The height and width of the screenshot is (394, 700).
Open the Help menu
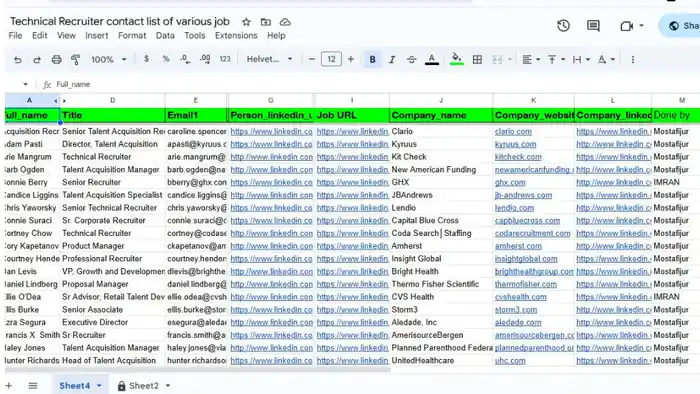(x=276, y=36)
